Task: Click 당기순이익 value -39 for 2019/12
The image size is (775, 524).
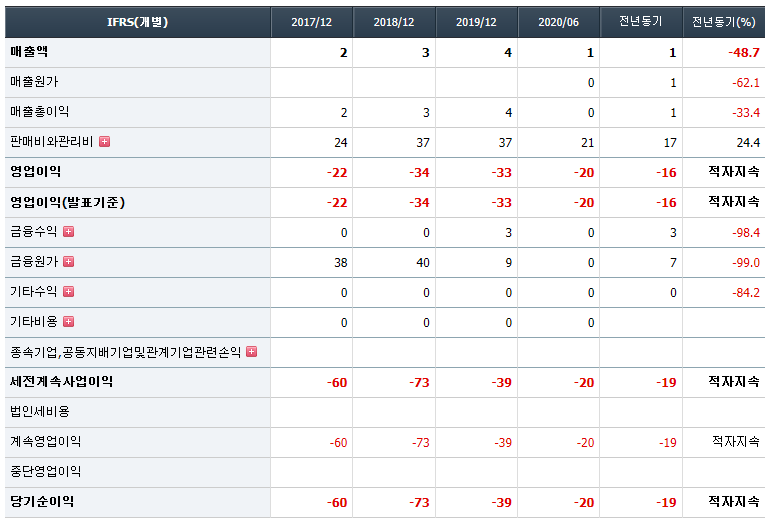Action: (502, 503)
